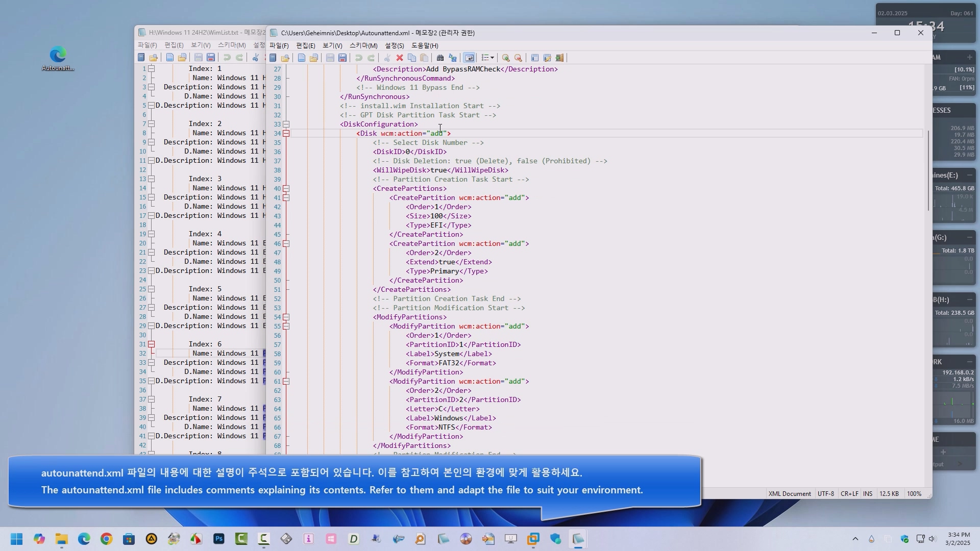Image resolution: width=980 pixels, height=551 pixels.
Task: Open the 스키마(M) menu
Action: (x=363, y=45)
